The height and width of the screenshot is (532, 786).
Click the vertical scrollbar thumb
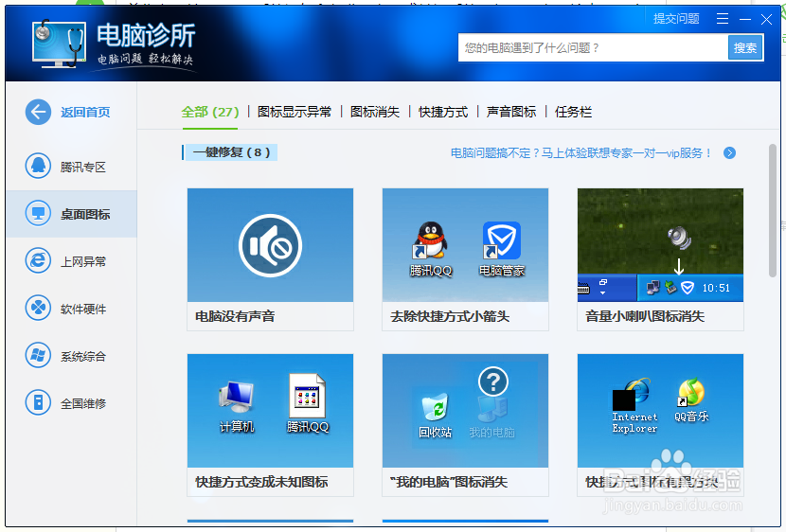point(773,210)
